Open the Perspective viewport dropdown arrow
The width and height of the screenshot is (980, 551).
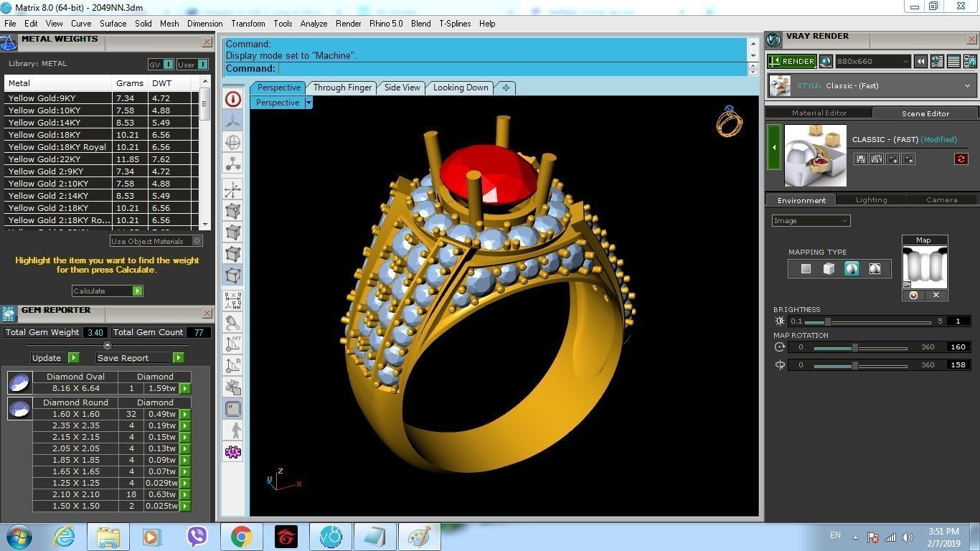(x=308, y=103)
